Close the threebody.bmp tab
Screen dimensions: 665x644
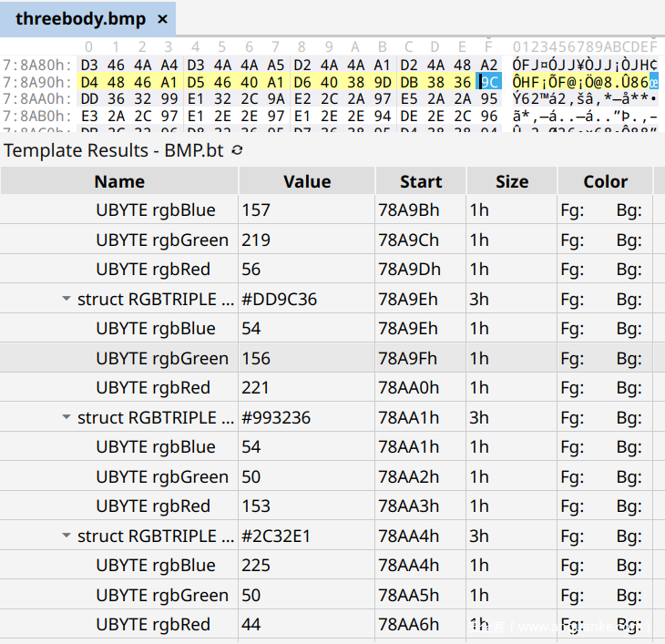162,19
